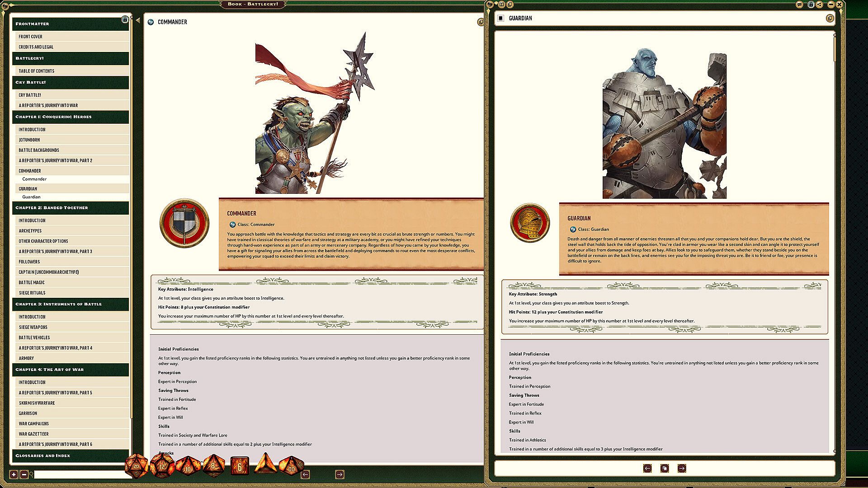Toggle square icon left of Guardian title
This screenshot has height=488, width=868.
coord(500,18)
